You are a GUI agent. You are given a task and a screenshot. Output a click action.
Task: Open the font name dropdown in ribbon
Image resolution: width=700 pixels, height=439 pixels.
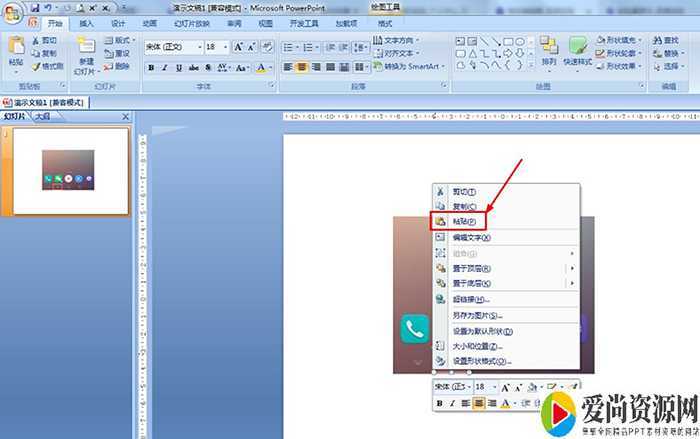coord(198,47)
